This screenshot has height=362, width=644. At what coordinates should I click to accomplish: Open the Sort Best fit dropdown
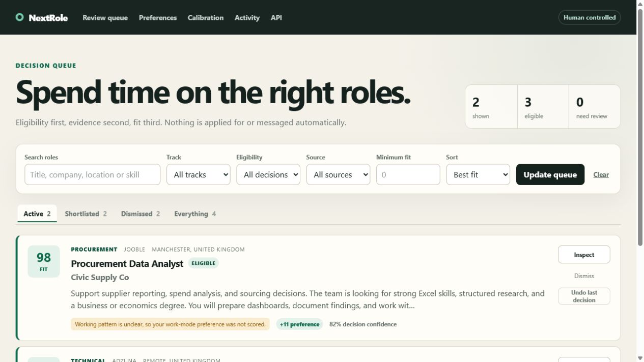click(x=478, y=174)
